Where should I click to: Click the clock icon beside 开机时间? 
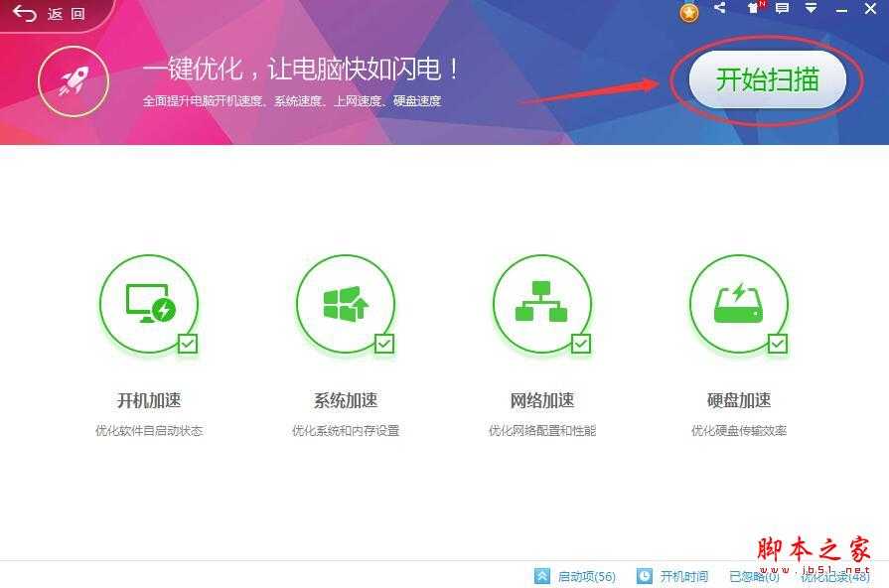click(x=644, y=575)
